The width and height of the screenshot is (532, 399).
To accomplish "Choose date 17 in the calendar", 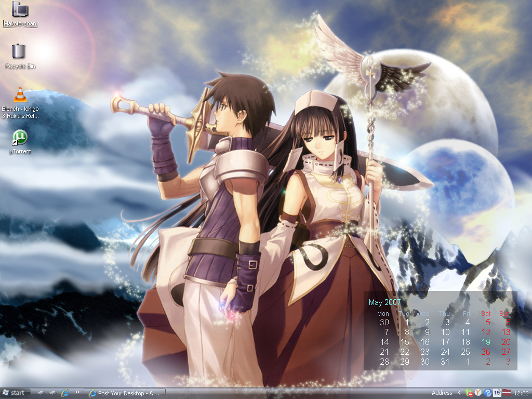I will click(x=445, y=342).
